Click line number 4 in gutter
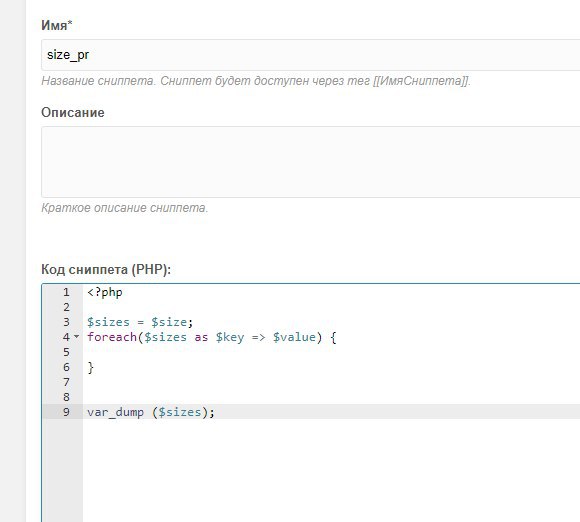The width and height of the screenshot is (580, 522). tap(66, 337)
